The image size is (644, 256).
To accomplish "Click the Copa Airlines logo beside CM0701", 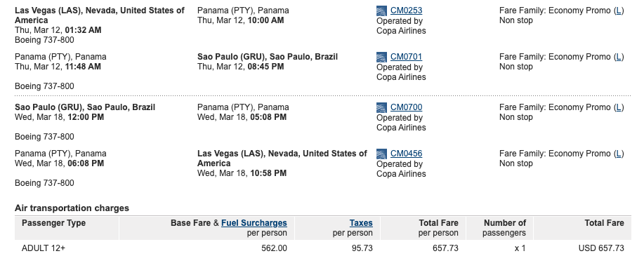I will (x=381, y=58).
